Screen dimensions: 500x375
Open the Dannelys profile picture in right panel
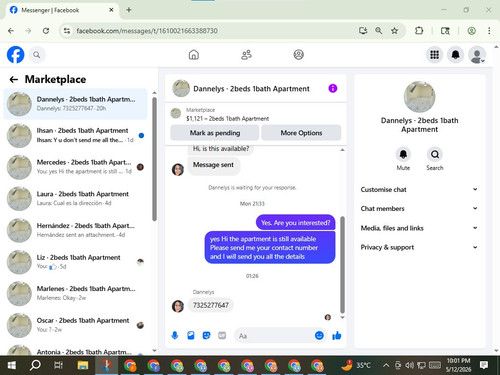point(419,97)
